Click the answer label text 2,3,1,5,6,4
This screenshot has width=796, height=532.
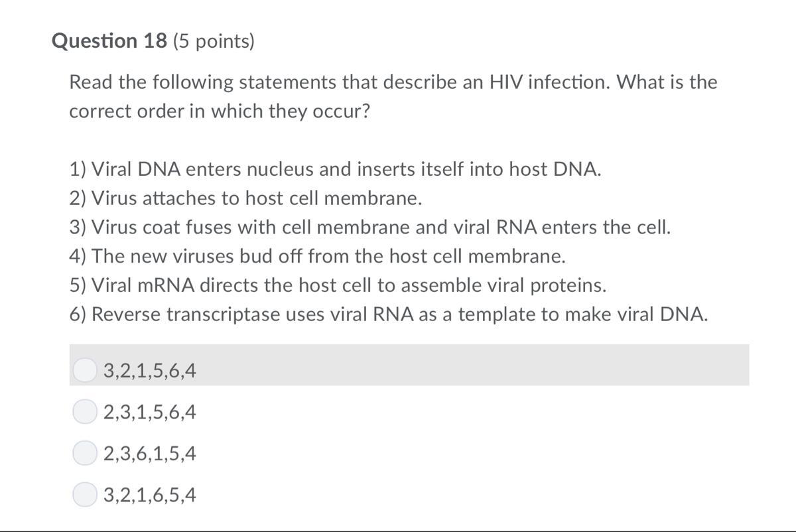150,413
